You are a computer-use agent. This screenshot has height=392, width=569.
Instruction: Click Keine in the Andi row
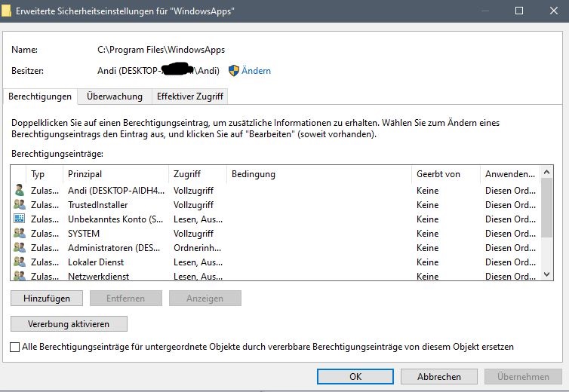pos(427,191)
